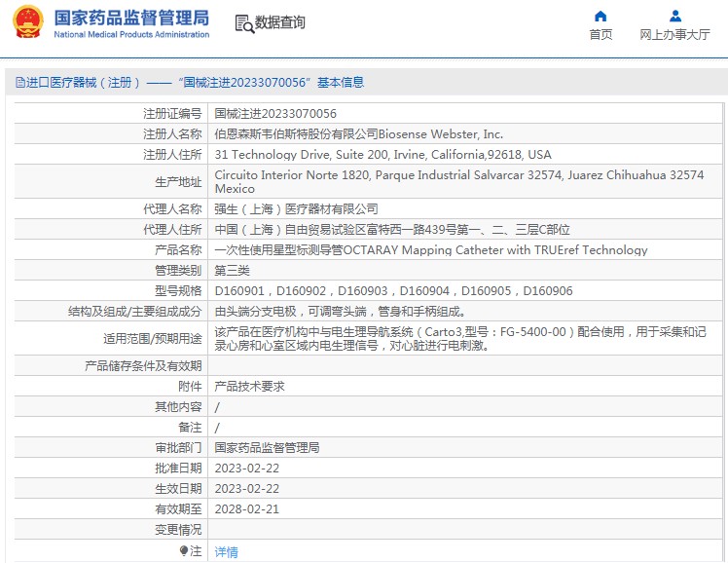Click the 注册人名称 label
This screenshot has height=563, width=728.
[x=172, y=134]
